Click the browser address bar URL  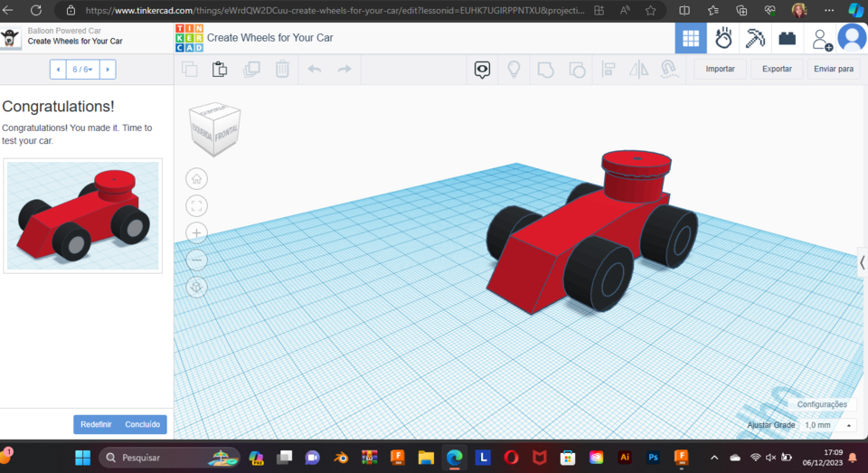pos(335,11)
